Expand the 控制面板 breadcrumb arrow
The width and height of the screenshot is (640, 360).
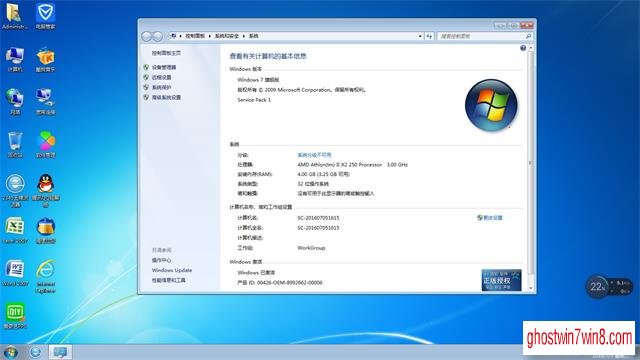point(209,36)
